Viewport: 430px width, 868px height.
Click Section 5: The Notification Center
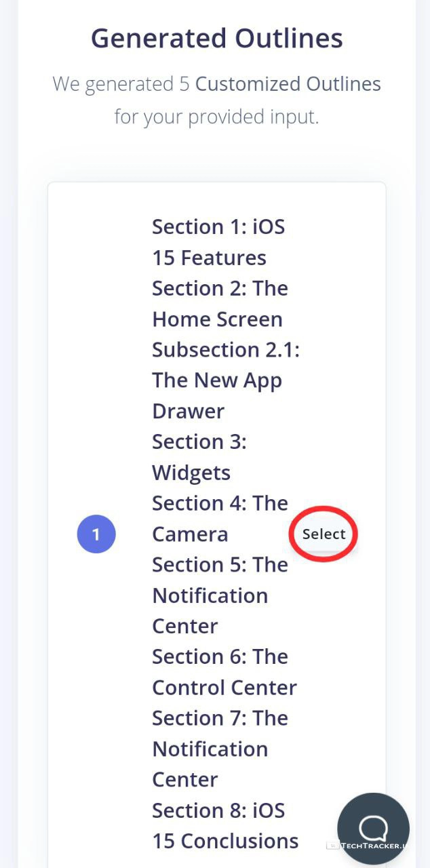(219, 595)
